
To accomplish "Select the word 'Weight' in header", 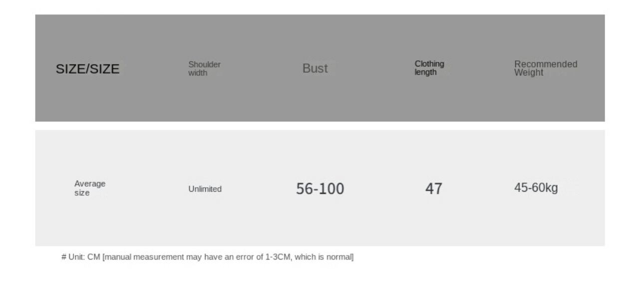I will pyautogui.click(x=529, y=73).
